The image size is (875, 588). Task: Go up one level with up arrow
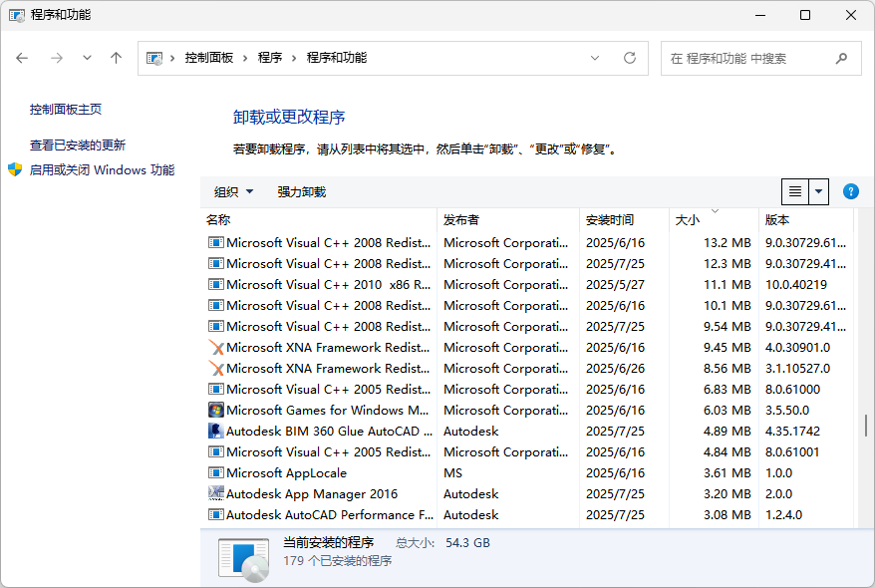tap(116, 58)
